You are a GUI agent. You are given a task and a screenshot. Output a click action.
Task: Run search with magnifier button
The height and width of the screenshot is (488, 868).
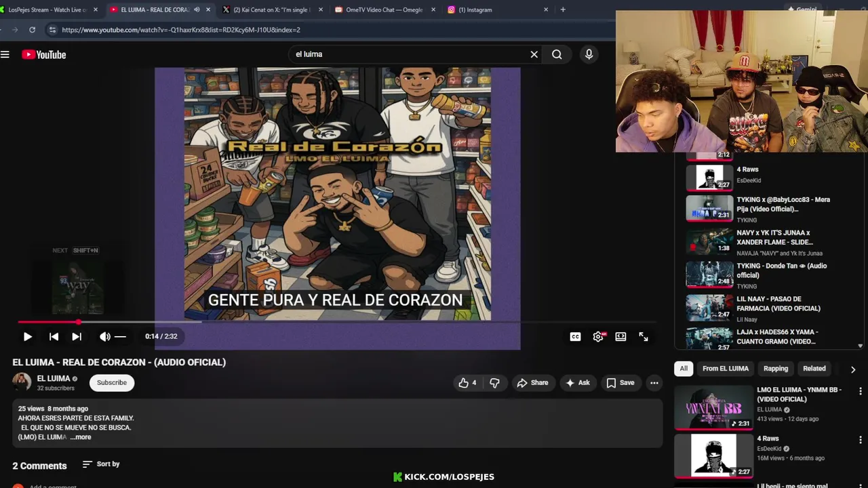tap(557, 54)
